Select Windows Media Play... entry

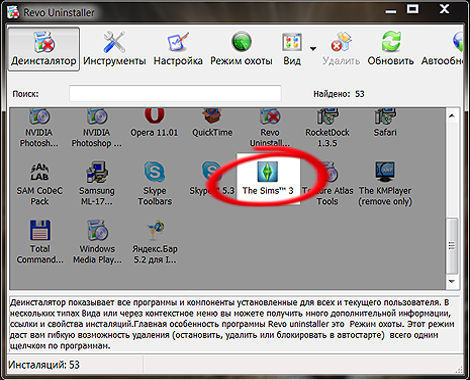click(x=97, y=242)
